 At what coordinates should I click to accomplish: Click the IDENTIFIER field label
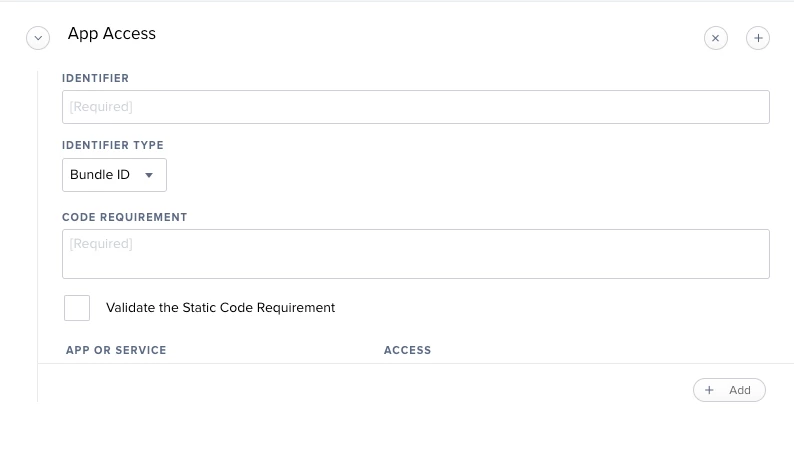click(x=95, y=78)
